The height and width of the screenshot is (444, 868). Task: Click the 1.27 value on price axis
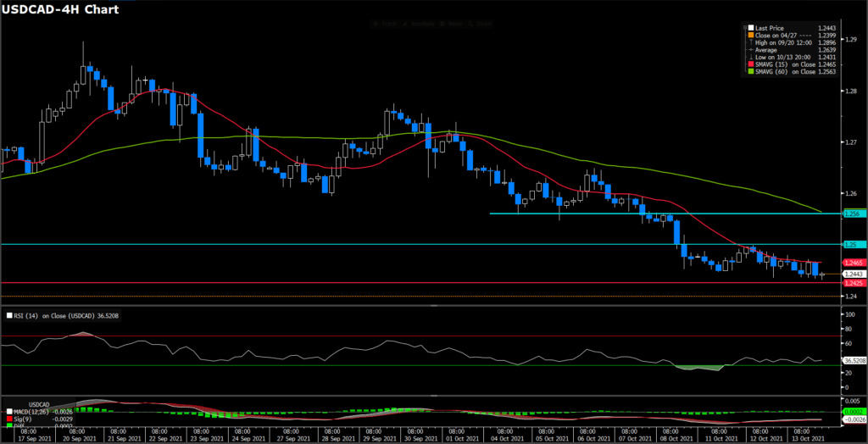[x=851, y=142]
